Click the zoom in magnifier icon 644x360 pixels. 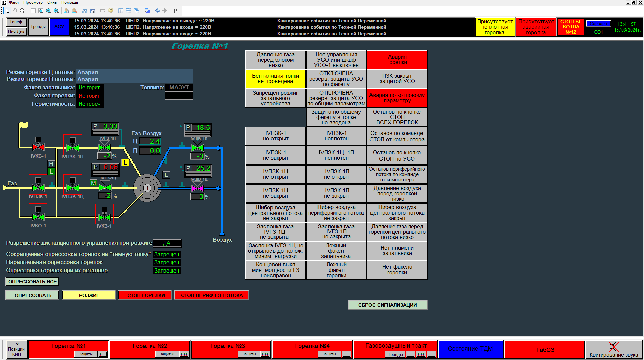(x=56, y=11)
